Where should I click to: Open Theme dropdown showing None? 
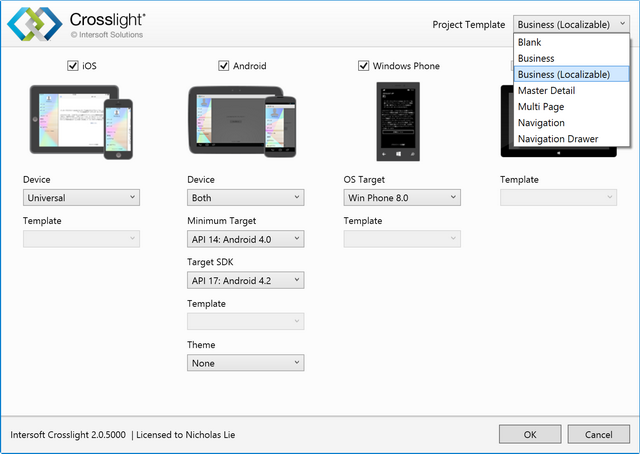pos(245,363)
